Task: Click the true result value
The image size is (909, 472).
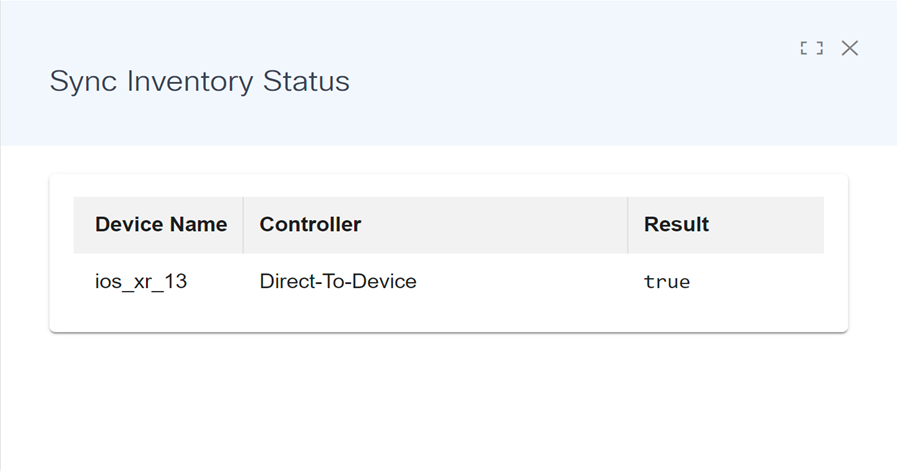Action: [x=667, y=282]
